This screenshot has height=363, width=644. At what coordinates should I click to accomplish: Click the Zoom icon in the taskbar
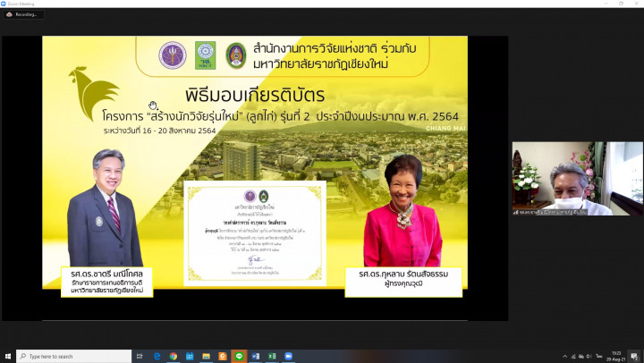288,356
